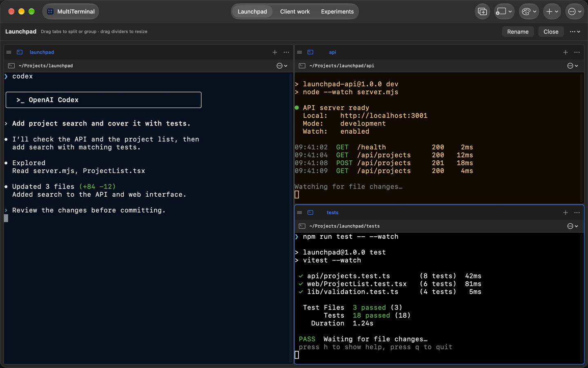588x368 pixels.
Task: Select the api pane tab
Action: [x=332, y=52]
